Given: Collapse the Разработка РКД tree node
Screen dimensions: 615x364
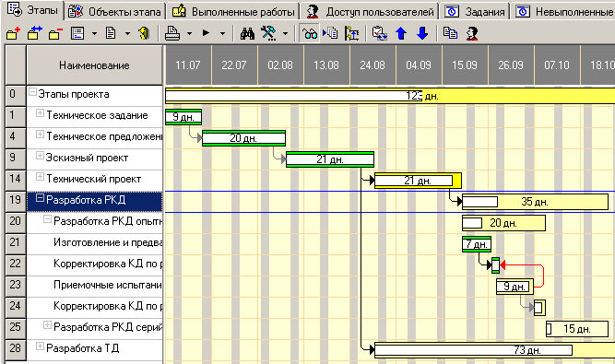Looking at the screenshot, I should (x=40, y=198).
